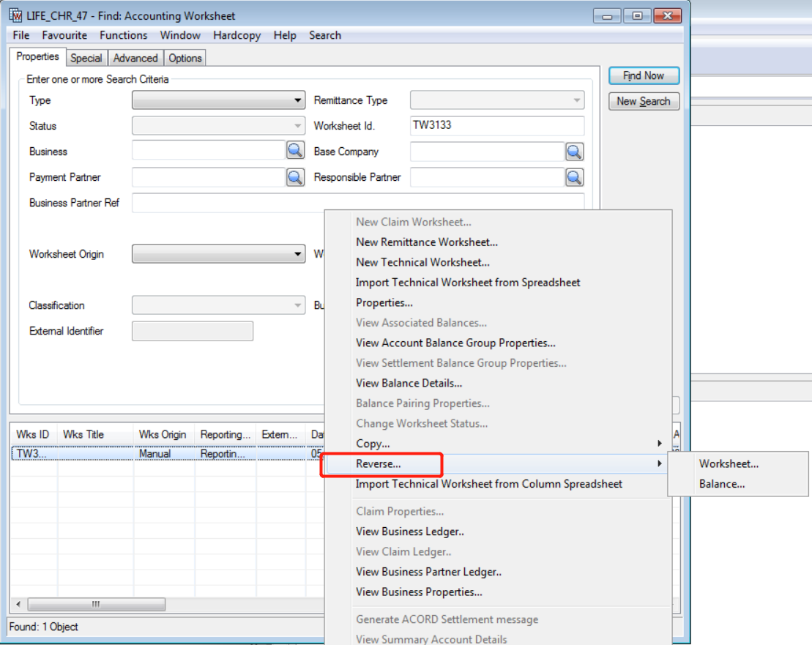812x645 pixels.
Task: Click the Payment Partner lookup magnifier icon
Action: point(295,176)
